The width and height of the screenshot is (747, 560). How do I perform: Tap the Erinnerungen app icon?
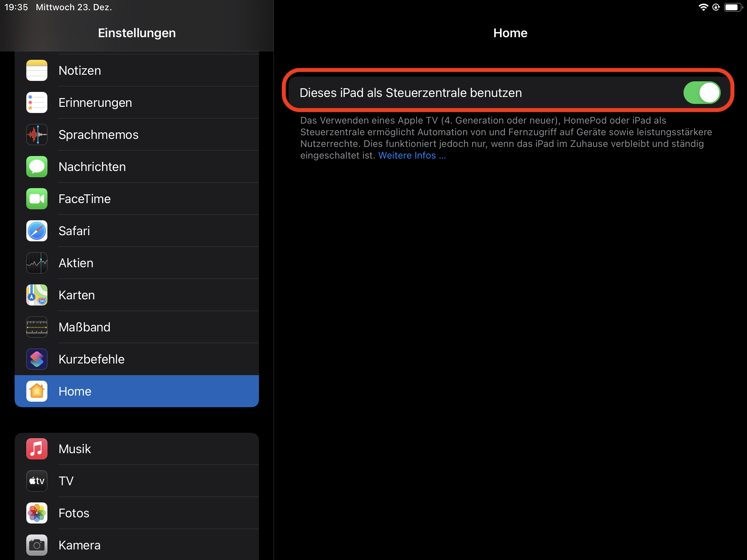click(37, 102)
